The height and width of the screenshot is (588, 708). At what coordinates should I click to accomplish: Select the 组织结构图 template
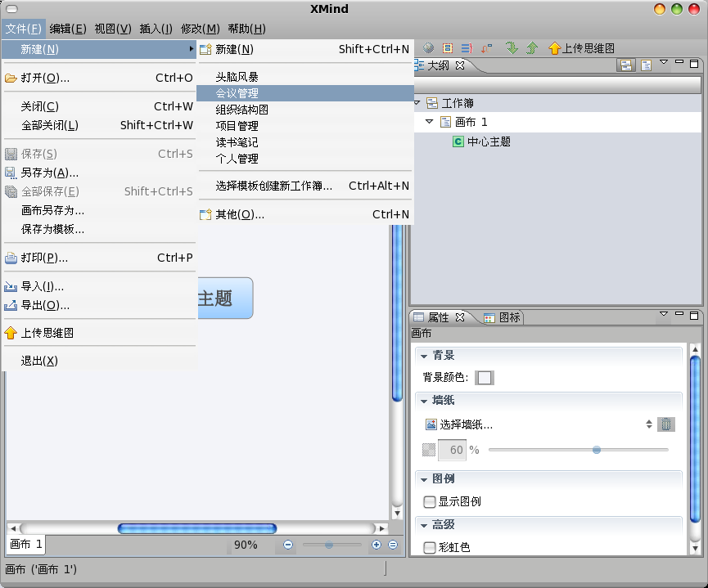coord(305,110)
